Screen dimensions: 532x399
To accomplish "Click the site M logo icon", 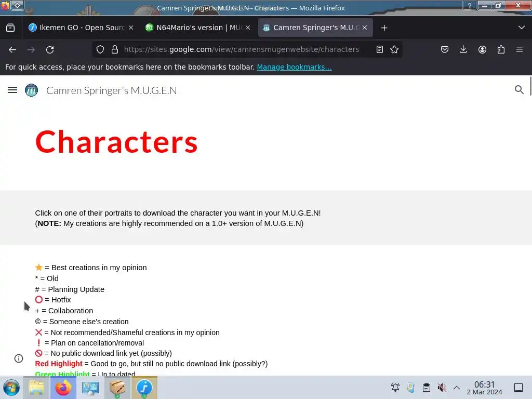I will click(x=32, y=90).
